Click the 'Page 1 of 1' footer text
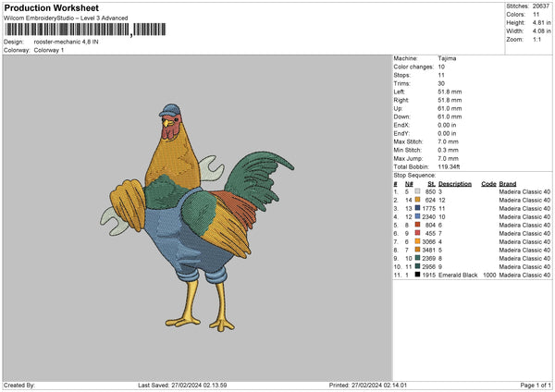This screenshot has height=392, width=555. (x=536, y=385)
